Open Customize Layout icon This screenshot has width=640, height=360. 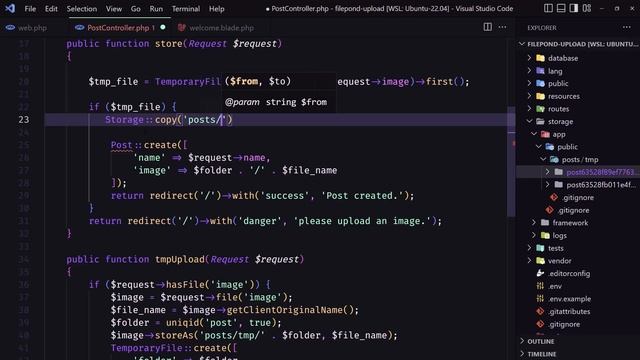587,8
